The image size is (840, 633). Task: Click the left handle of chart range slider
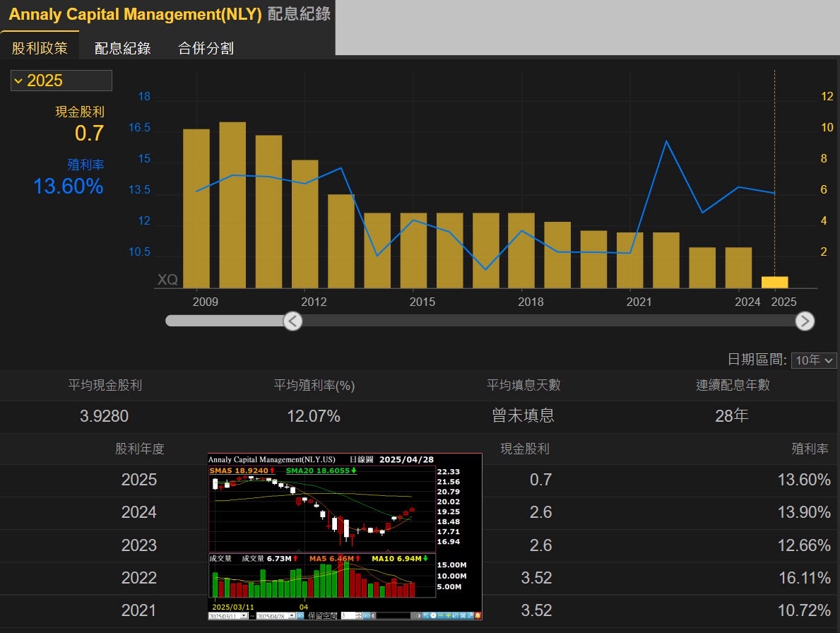[x=292, y=321]
